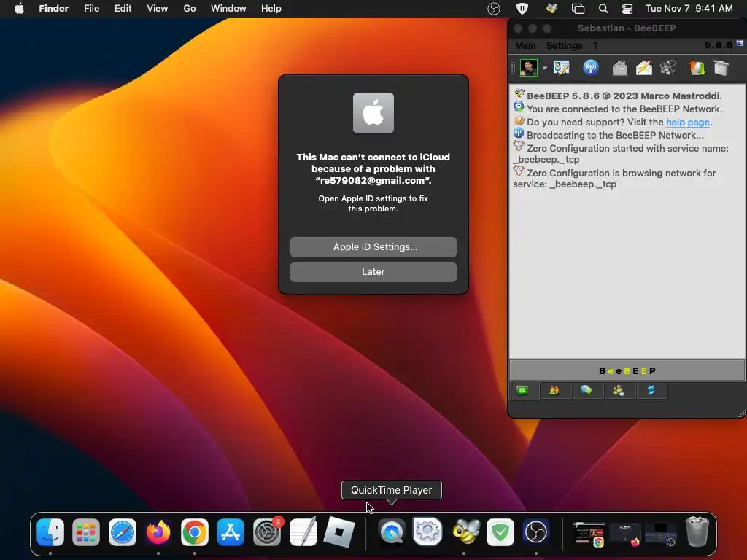Click the minimized Firefox window thumbnail in Dock
Viewport: 747px width, 560px height.
click(x=624, y=534)
